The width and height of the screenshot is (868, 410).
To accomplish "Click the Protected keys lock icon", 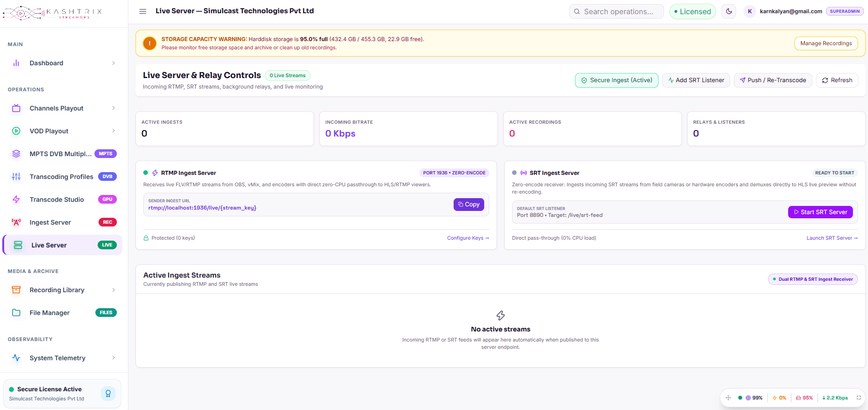I will pyautogui.click(x=146, y=238).
